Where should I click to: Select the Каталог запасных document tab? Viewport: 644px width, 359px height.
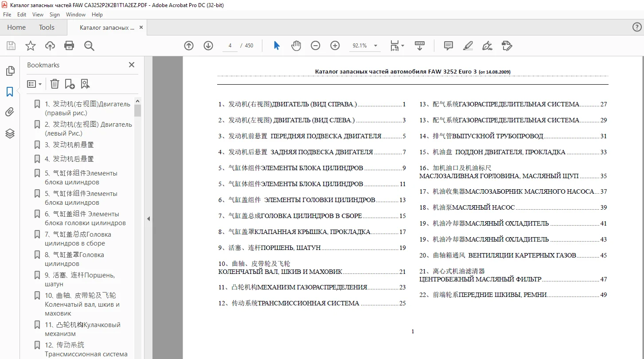(107, 27)
